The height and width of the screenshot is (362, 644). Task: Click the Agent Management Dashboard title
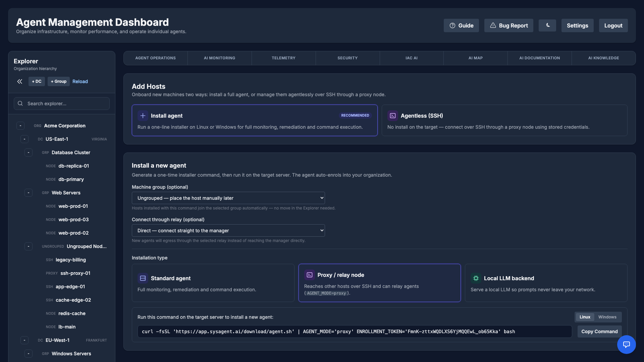point(93,22)
